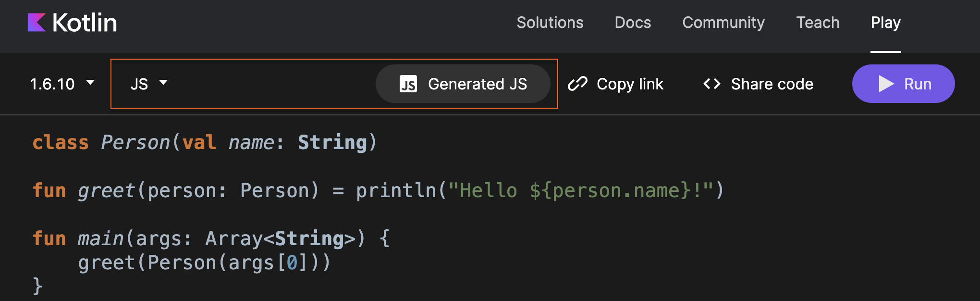The width and height of the screenshot is (980, 301).
Task: Click the Kotlin wordmark to go home
Action: coord(85,23)
